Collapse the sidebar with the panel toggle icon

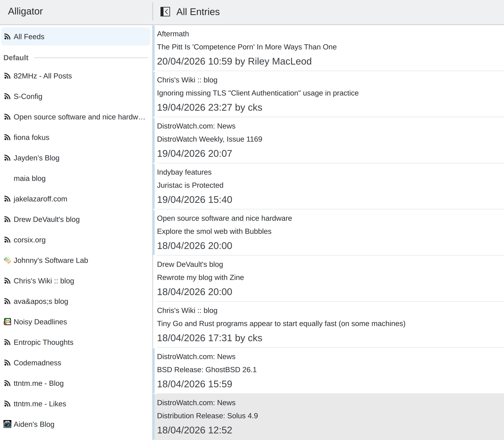(x=165, y=12)
